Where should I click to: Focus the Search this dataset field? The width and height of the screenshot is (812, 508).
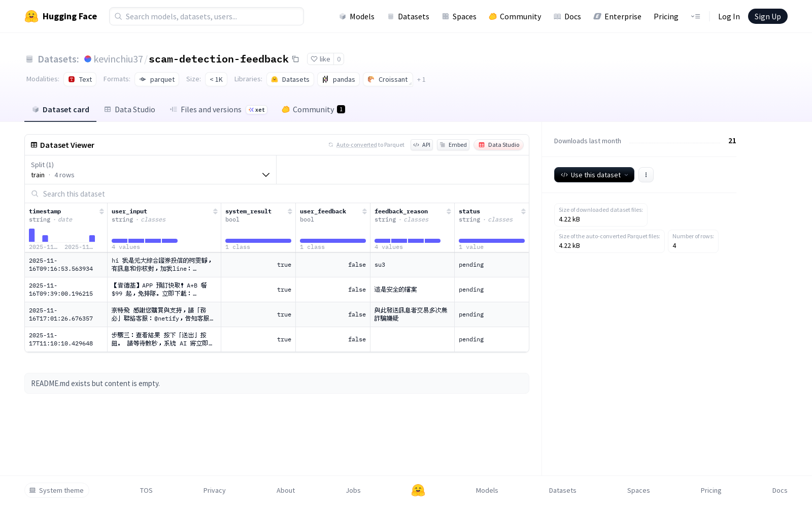[x=277, y=194]
